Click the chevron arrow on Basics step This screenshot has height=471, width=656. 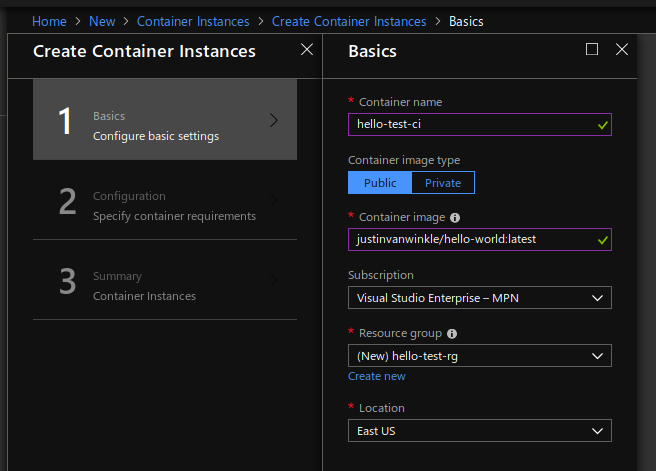pos(274,120)
